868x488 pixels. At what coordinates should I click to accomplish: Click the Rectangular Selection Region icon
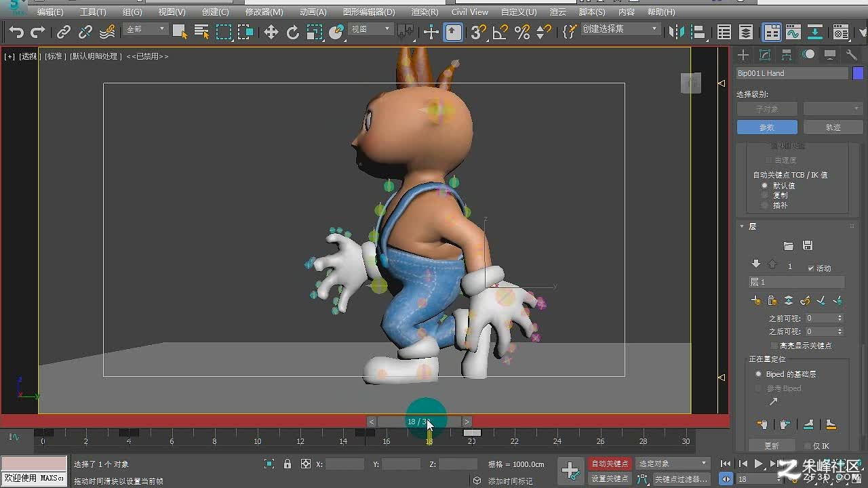point(224,32)
